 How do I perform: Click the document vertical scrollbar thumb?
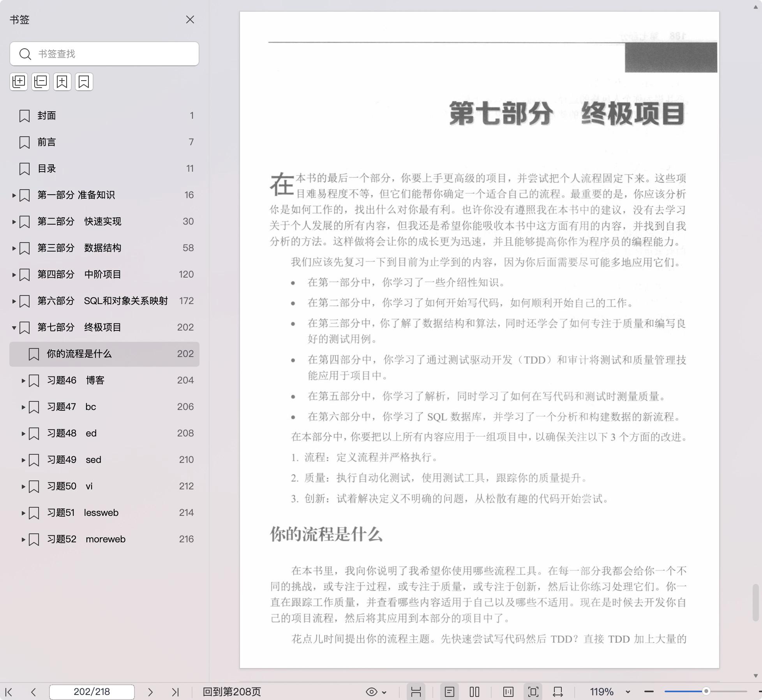pos(756,602)
